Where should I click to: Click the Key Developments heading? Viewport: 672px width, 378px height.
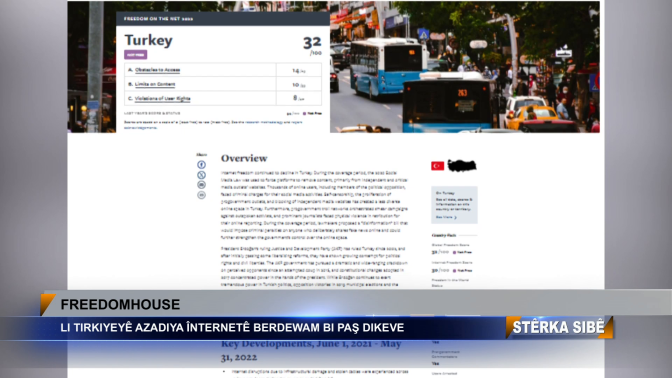(x=311, y=351)
